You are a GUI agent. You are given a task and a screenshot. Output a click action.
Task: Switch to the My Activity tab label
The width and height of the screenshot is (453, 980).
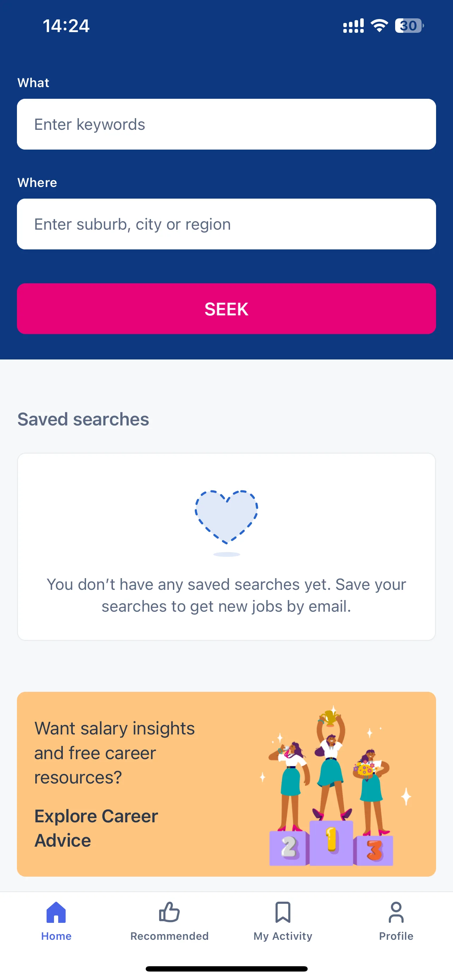283,936
